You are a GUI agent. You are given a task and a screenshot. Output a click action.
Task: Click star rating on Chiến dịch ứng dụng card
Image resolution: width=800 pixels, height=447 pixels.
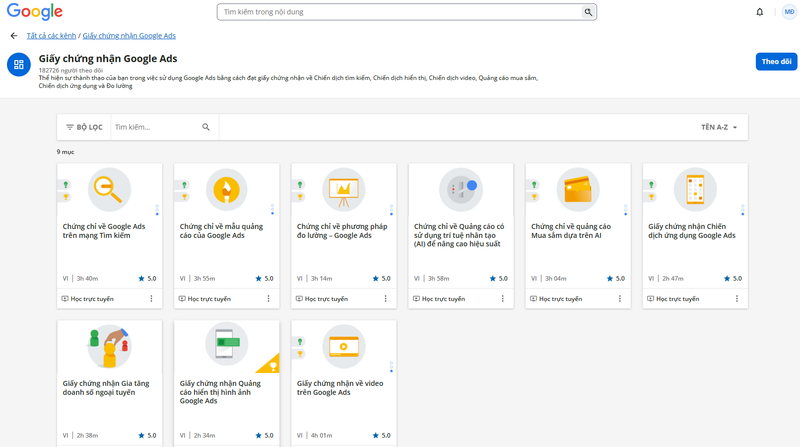click(x=733, y=279)
